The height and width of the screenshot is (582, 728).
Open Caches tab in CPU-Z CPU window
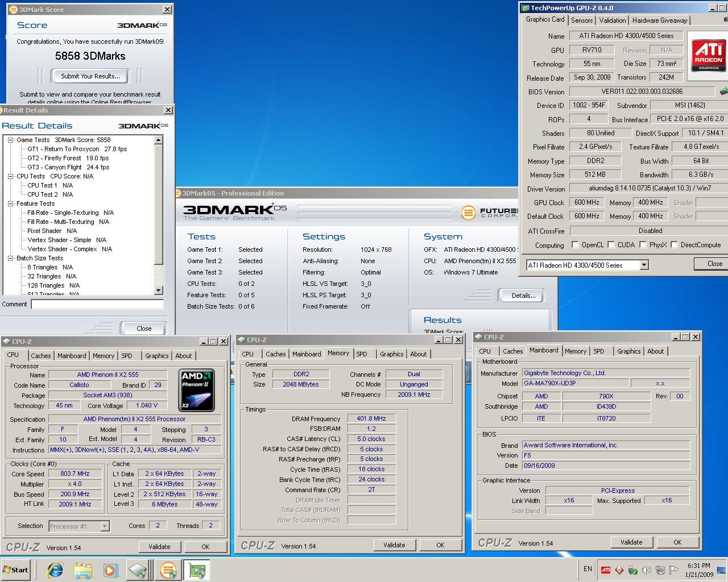coord(40,356)
